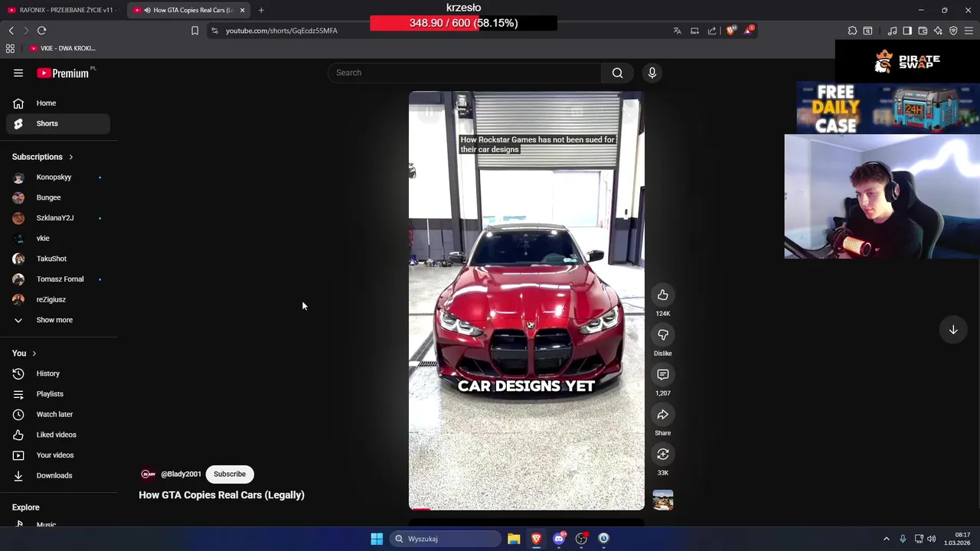The width and height of the screenshot is (980, 551).
Task: Close the How GTA Copies Real Cars tab
Action: (x=242, y=10)
